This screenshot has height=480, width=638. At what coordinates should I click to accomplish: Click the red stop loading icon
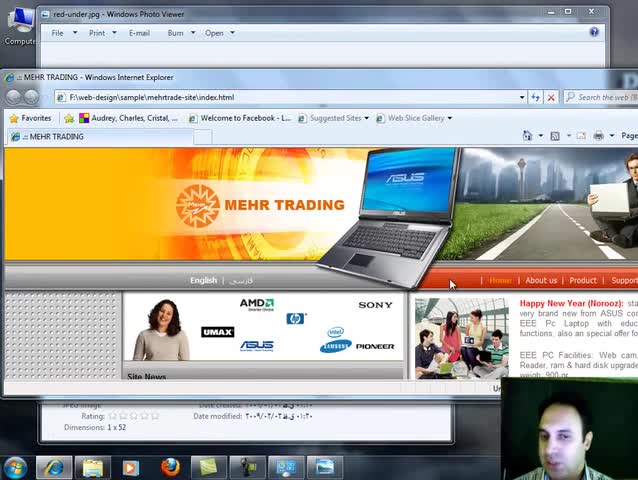click(551, 97)
